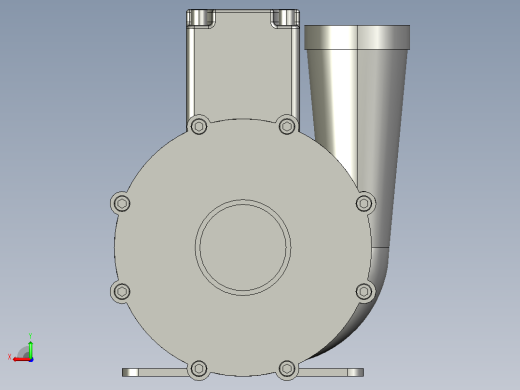Select the flared outlet pipe flange rim

[357, 37]
